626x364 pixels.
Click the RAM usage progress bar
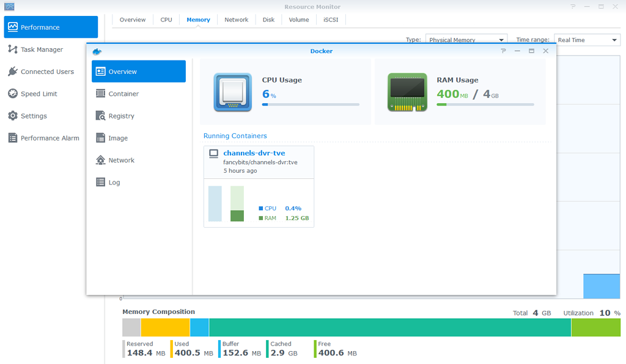pos(485,105)
